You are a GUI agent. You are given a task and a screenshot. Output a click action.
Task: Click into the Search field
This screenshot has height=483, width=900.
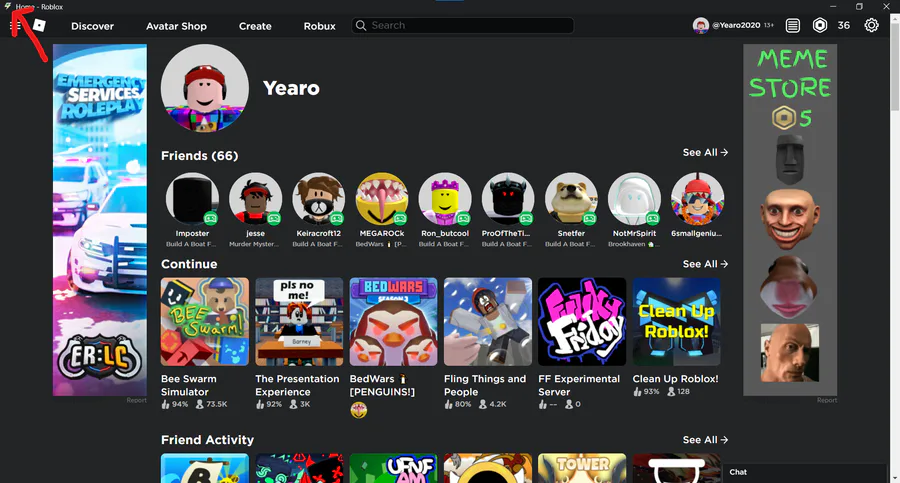tap(463, 25)
